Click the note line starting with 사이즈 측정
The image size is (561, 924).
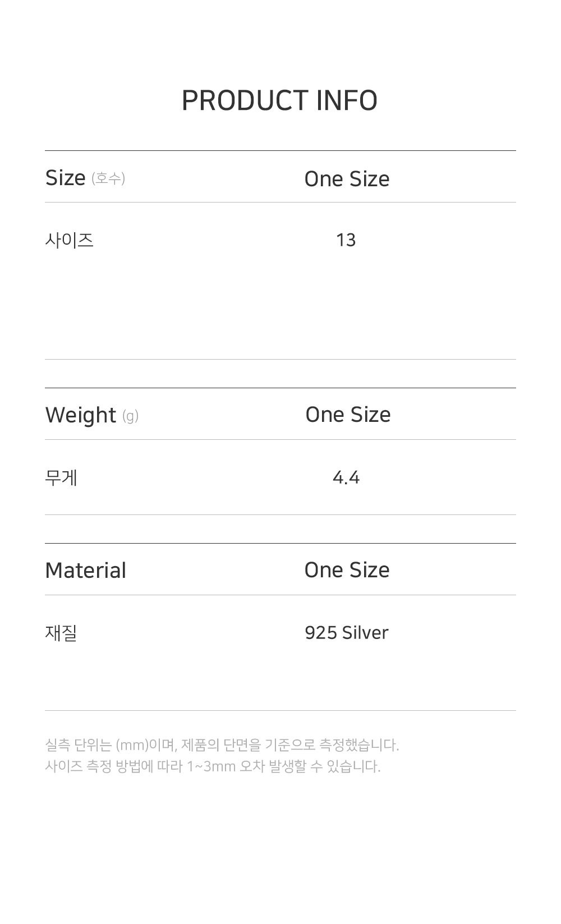click(213, 766)
